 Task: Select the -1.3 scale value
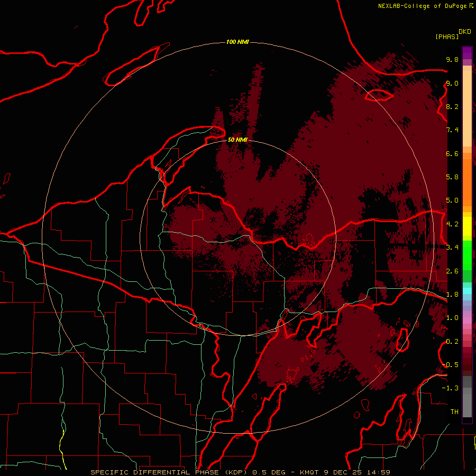click(450, 388)
